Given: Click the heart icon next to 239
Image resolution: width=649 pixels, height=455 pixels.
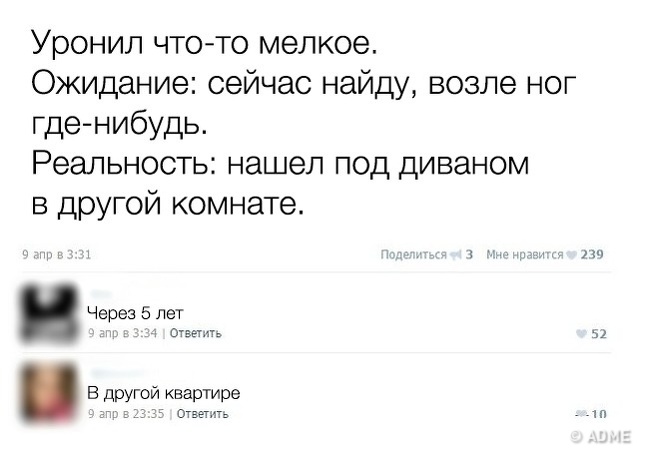Looking at the screenshot, I should tap(572, 254).
